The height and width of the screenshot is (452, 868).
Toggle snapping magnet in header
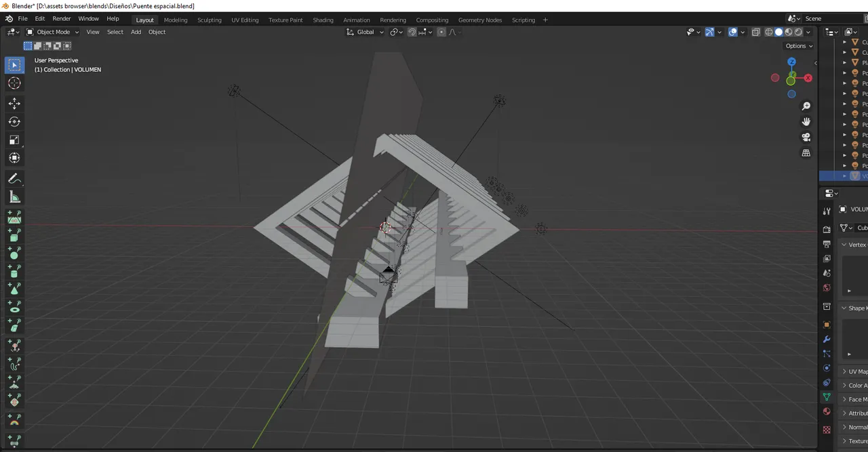point(412,32)
